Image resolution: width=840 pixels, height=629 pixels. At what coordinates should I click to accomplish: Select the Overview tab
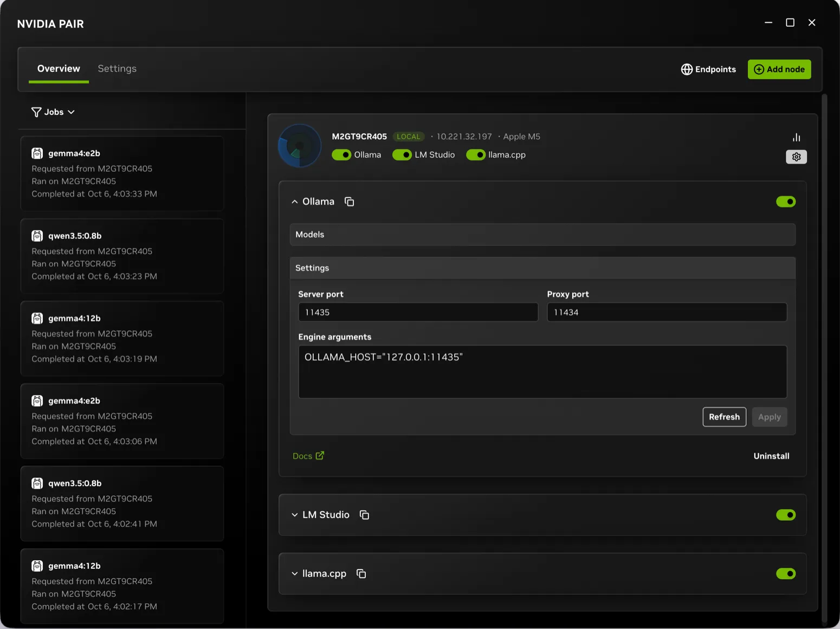tap(59, 69)
